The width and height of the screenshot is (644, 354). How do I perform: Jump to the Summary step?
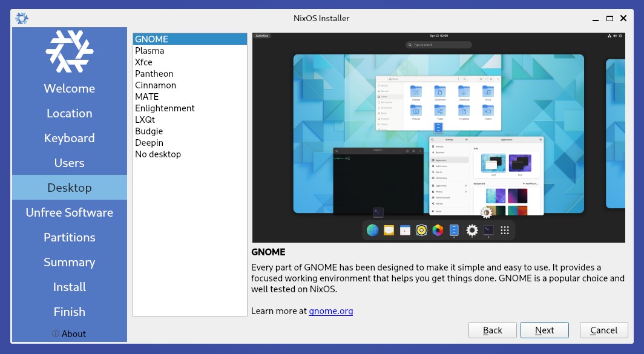(70, 262)
